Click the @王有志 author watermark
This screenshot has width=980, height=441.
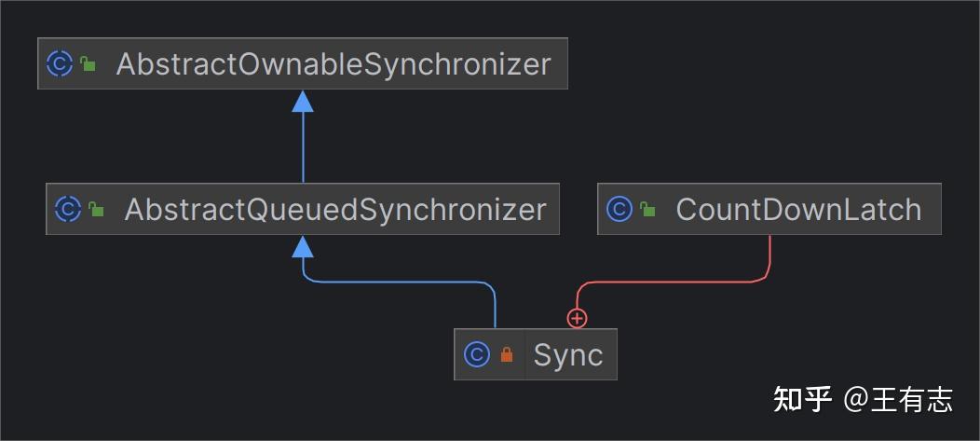(x=898, y=399)
